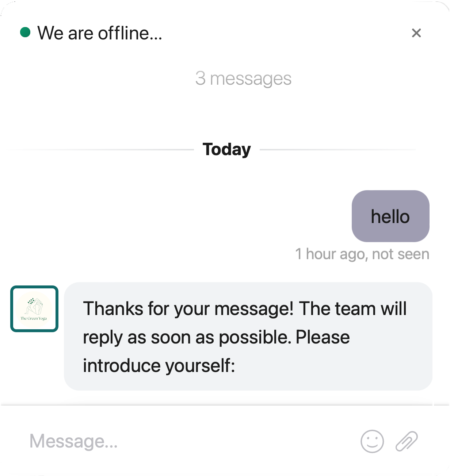450x476 pixels.
Task: Click the divider line left of Today
Action: [99, 149]
